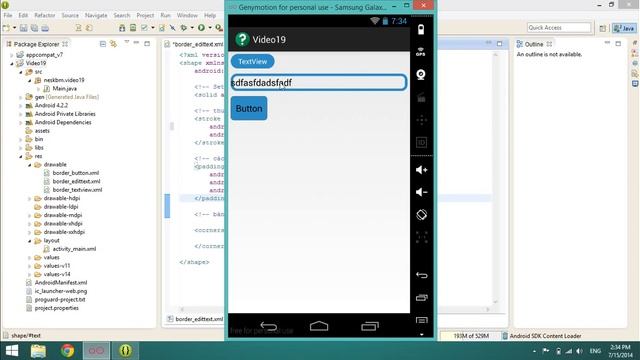640x360 pixels.
Task: Open Android SDK Manager toolbar icon
Action: click(122, 28)
